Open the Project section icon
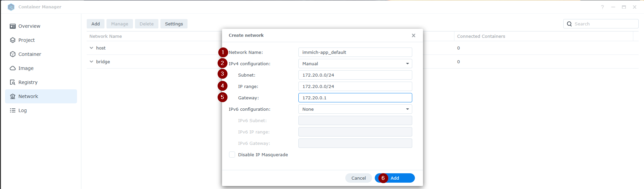The image size is (644, 189). point(13,40)
